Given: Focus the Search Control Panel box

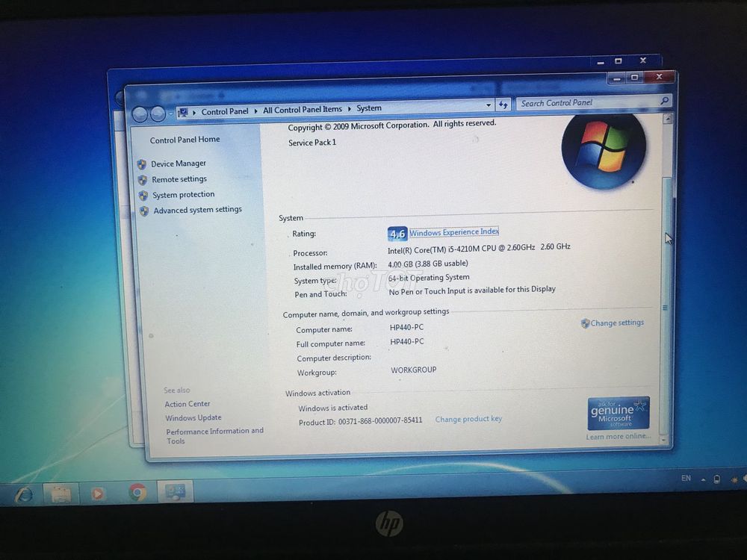Looking at the screenshot, I should [589, 102].
